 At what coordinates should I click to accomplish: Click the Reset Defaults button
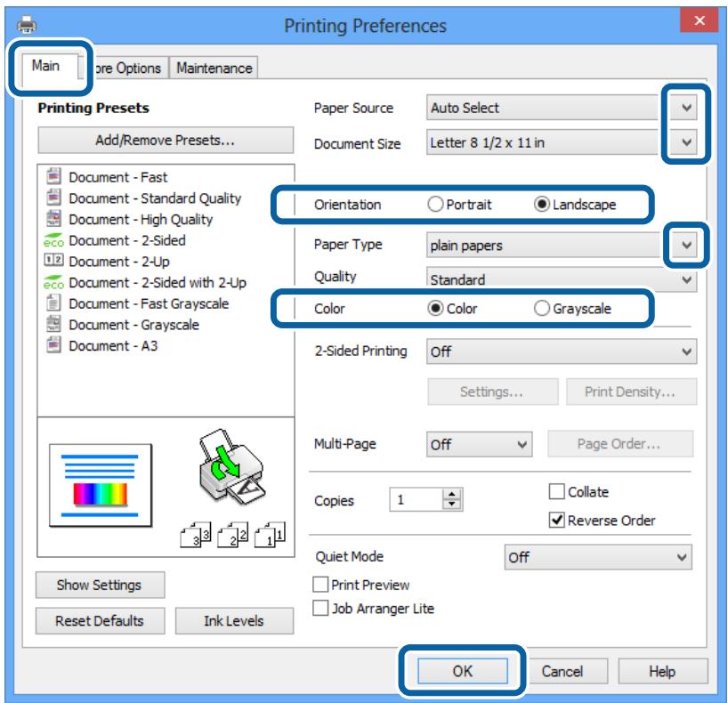(x=100, y=621)
